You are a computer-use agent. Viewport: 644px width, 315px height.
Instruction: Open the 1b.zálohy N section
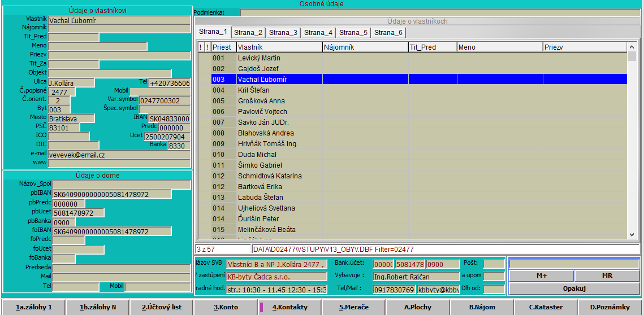click(98, 307)
